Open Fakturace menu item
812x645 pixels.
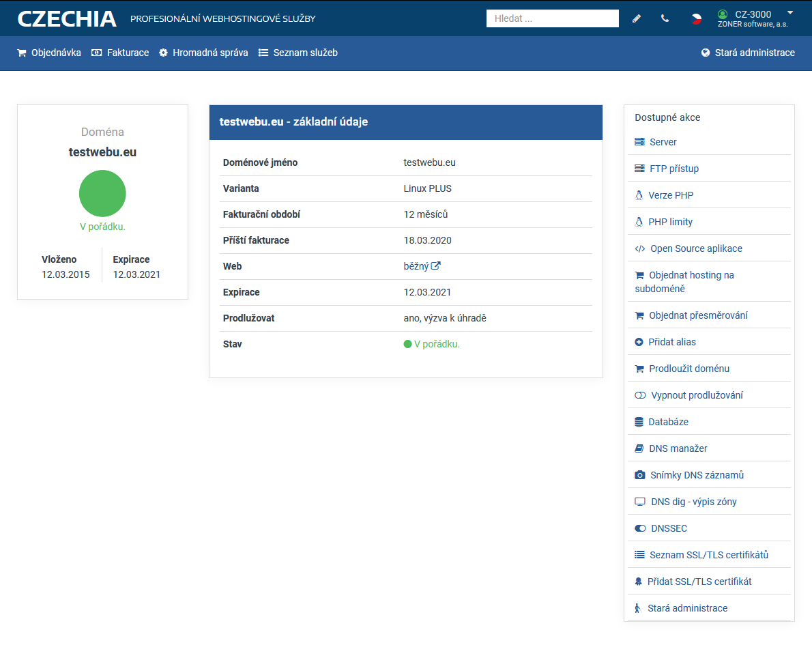120,53
